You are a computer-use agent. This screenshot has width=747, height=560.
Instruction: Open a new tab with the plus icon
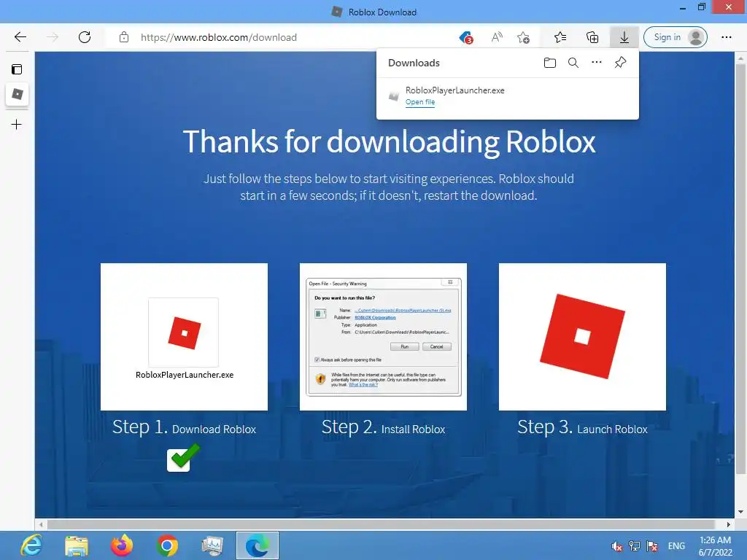coord(17,125)
